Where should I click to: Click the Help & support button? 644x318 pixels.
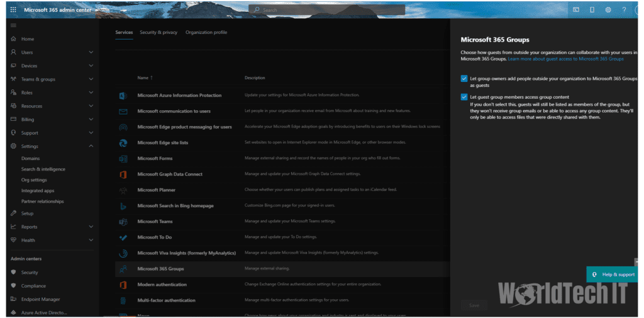pyautogui.click(x=612, y=275)
